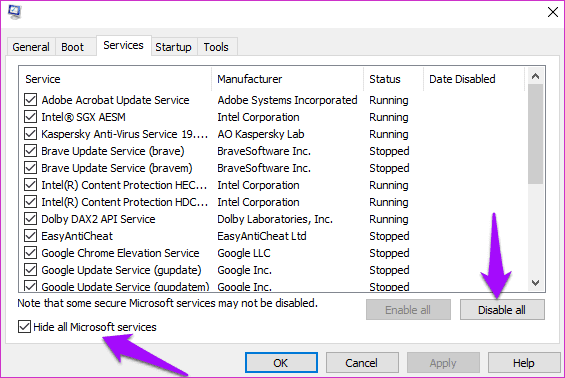Toggle Brave Update Service (brave) checkbox

click(x=31, y=151)
